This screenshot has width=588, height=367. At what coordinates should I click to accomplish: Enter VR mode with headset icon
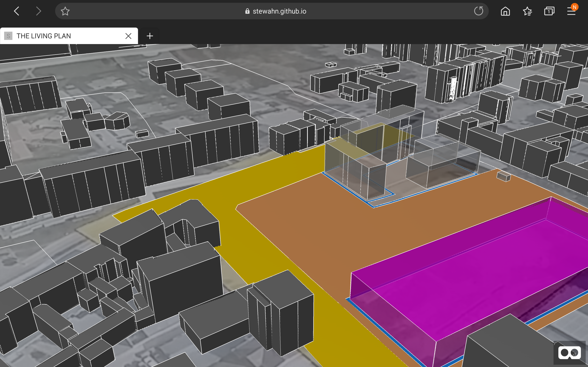569,353
